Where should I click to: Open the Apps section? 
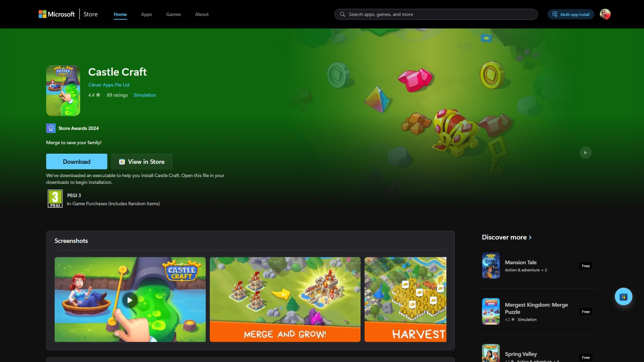tap(146, 14)
